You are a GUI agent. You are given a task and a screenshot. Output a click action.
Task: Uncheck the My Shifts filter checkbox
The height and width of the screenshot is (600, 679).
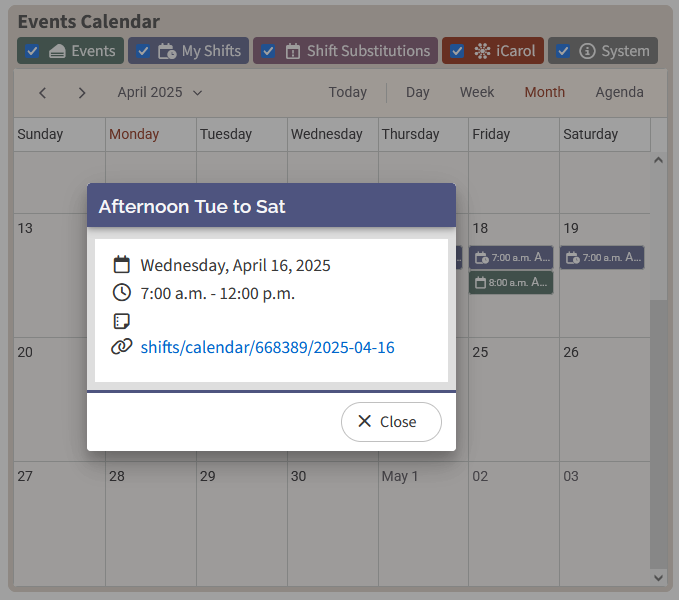[144, 51]
